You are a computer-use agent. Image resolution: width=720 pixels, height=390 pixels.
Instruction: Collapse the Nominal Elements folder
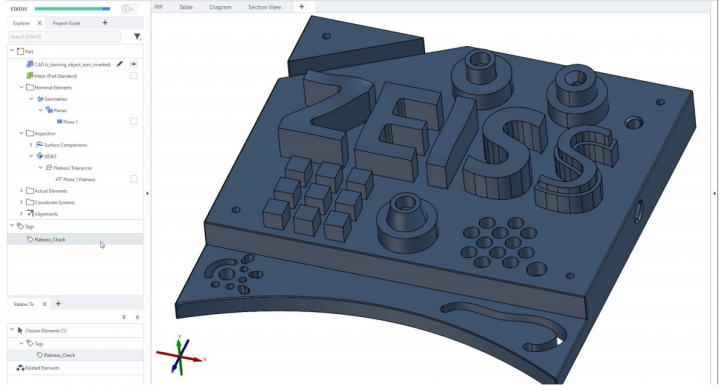[21, 87]
